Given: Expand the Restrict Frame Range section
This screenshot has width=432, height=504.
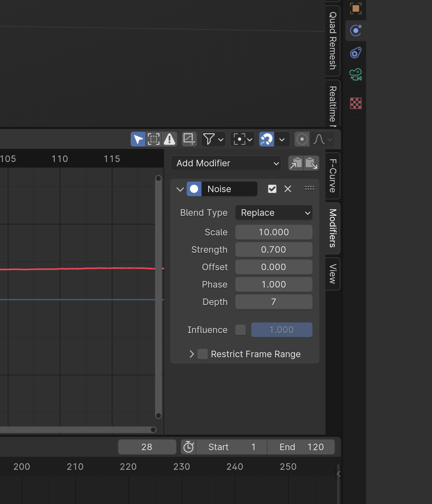Looking at the screenshot, I should click(192, 354).
